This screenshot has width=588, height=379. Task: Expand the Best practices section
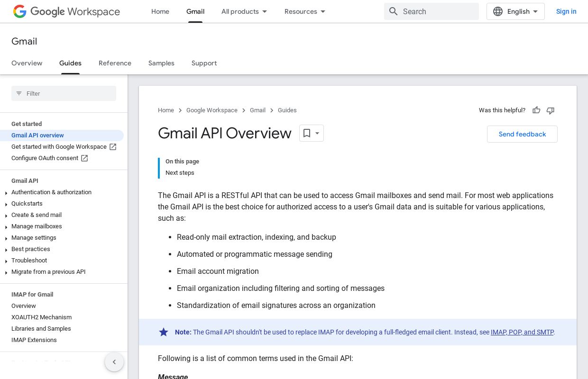(x=6, y=250)
